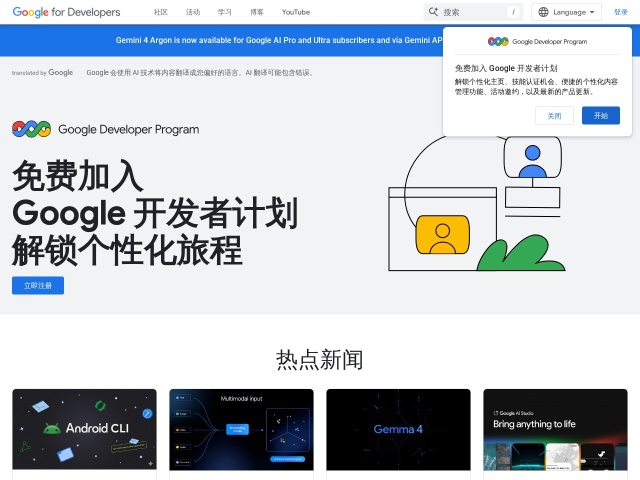Click the AI search sparkle icon
640x480 pixels.
pos(433,12)
